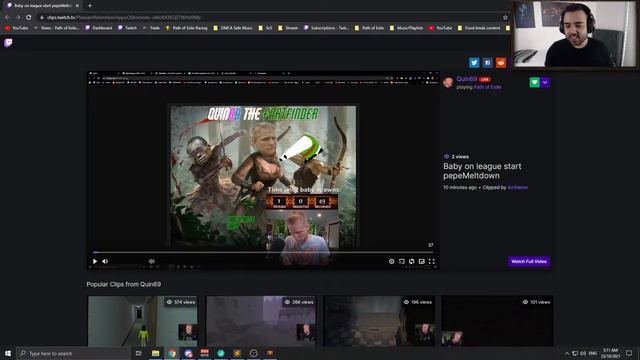The height and width of the screenshot is (360, 640).
Task: Open 'News - Path of Exile' bookmark
Action: pos(56,28)
